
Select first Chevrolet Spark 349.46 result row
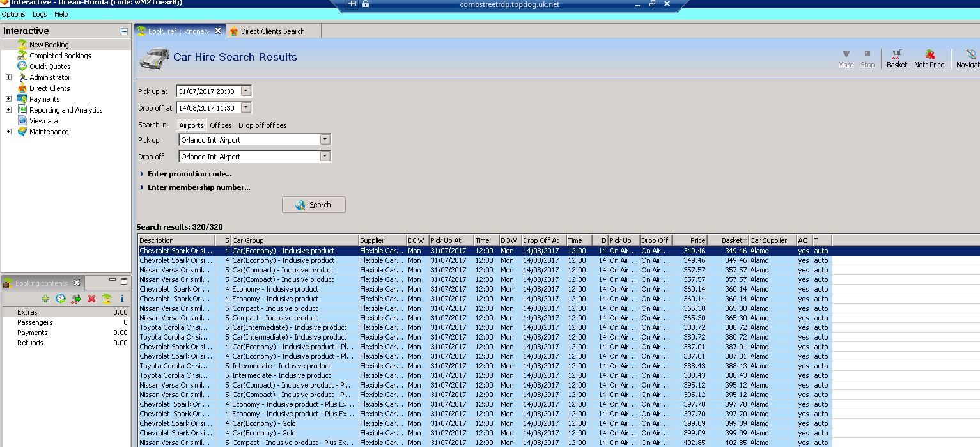tap(485, 251)
